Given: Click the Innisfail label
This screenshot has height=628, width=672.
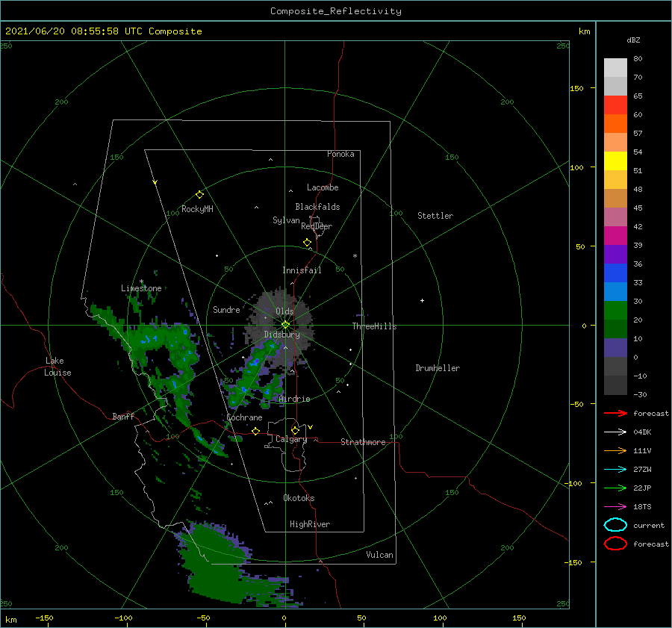Looking at the screenshot, I should click(x=302, y=270).
